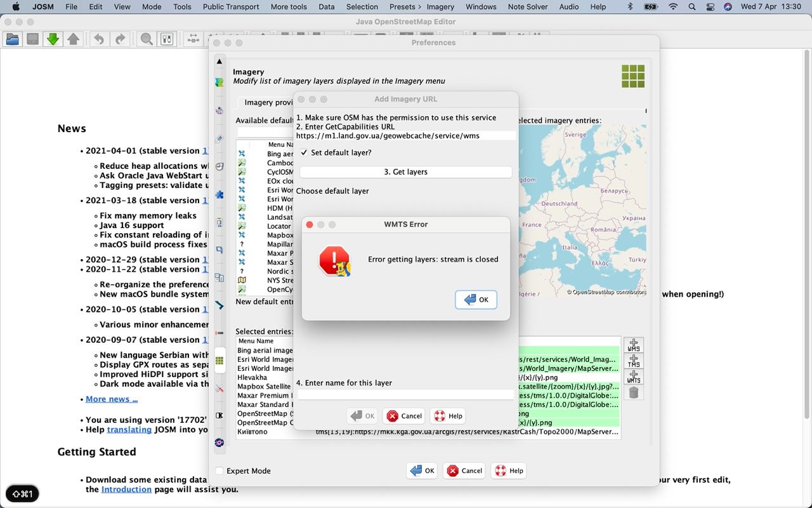Click the add WMTS entry plus icon

pyautogui.click(x=634, y=377)
